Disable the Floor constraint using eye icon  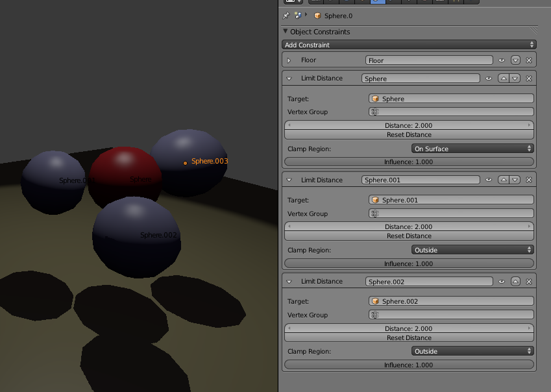click(502, 60)
